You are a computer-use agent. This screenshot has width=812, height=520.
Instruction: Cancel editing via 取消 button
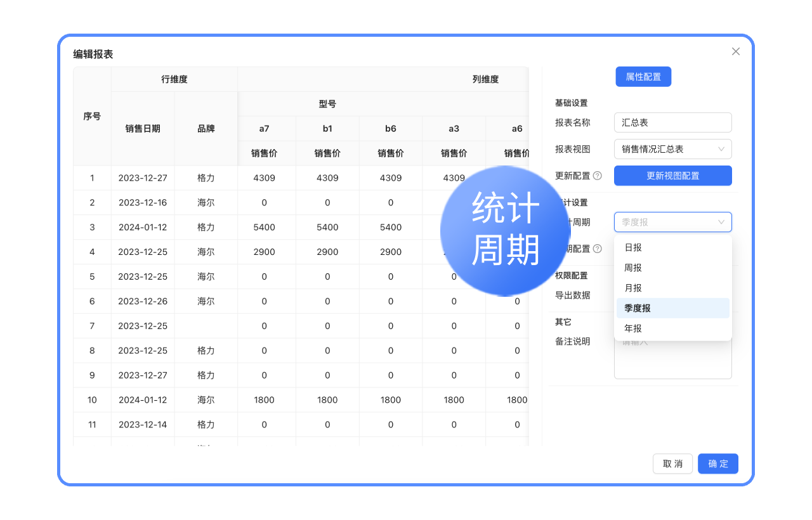click(x=672, y=464)
